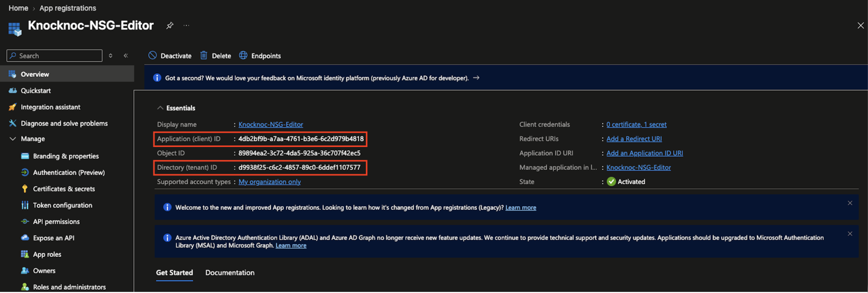
Task: Click the Overview icon in sidebar
Action: [12, 74]
